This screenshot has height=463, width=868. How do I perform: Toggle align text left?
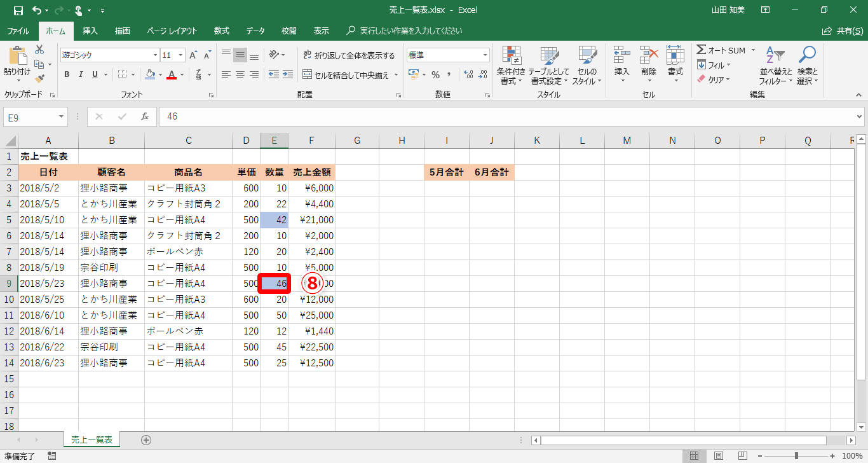point(226,74)
